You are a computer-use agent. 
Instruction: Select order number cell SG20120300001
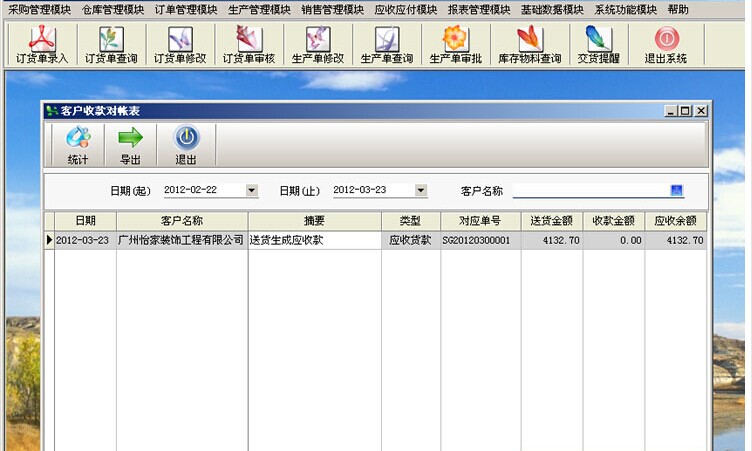pyautogui.click(x=481, y=240)
